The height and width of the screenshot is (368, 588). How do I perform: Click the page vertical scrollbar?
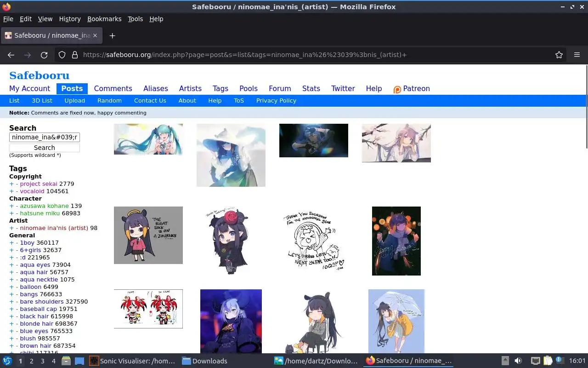[x=586, y=107]
